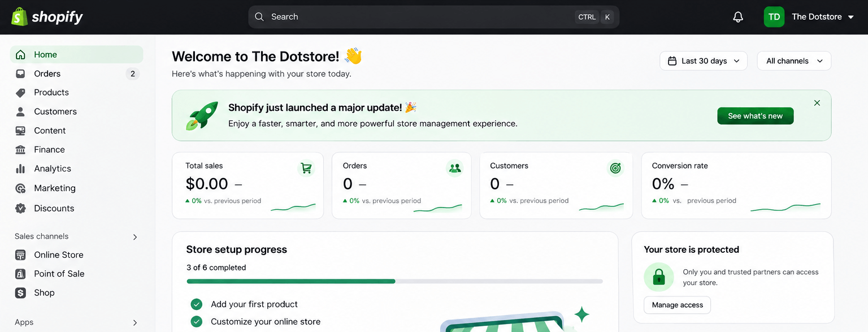868x332 pixels.
Task: Click the Manage access button
Action: pos(678,305)
